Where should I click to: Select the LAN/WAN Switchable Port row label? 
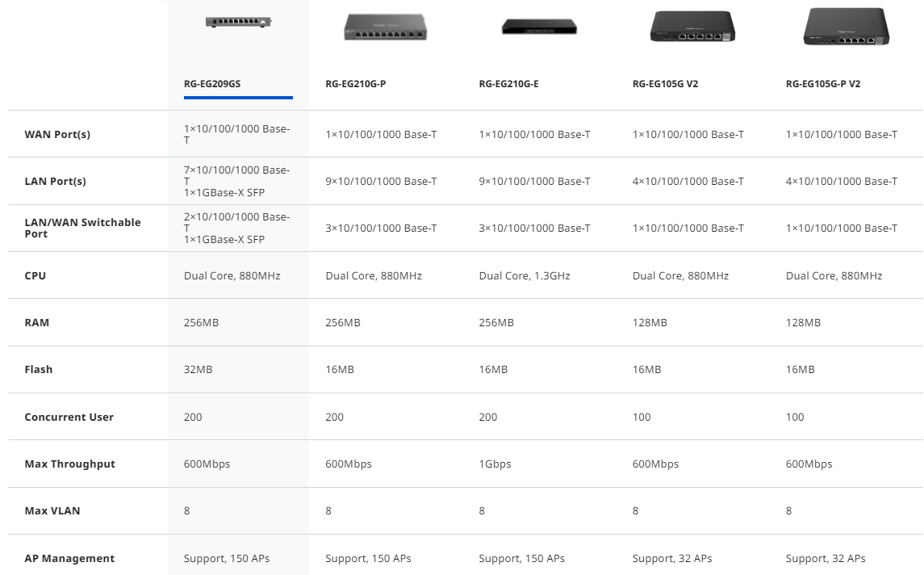(82, 228)
